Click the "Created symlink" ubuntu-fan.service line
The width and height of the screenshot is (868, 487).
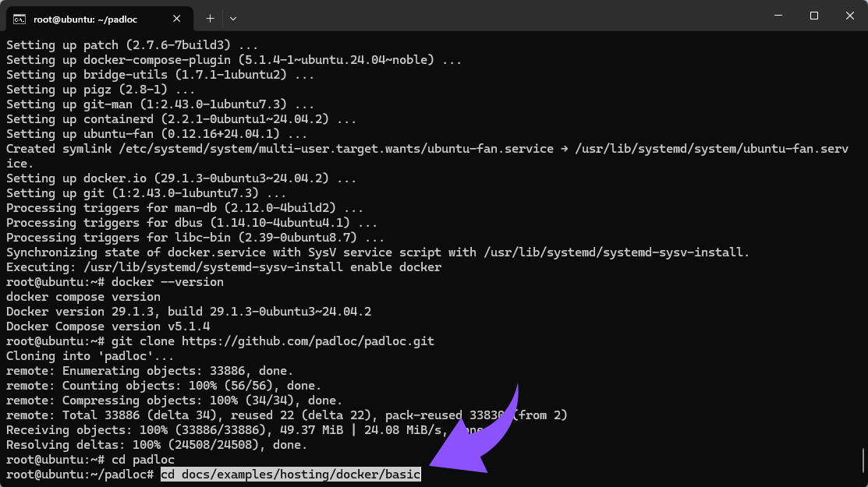pyautogui.click(x=427, y=156)
